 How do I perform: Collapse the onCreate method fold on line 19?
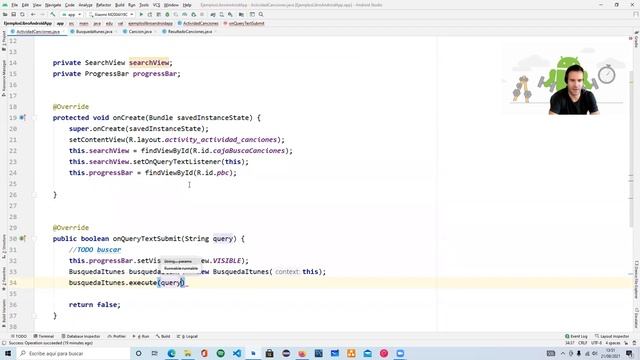coord(34,118)
